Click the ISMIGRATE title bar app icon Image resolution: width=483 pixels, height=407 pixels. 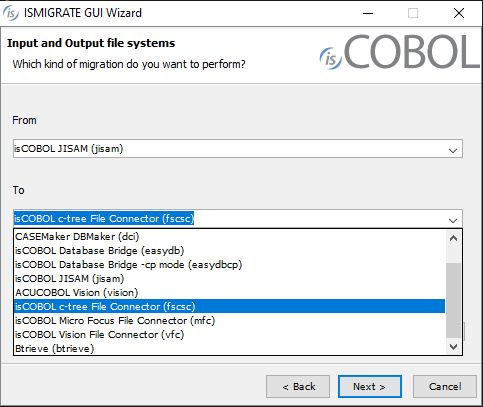point(11,13)
